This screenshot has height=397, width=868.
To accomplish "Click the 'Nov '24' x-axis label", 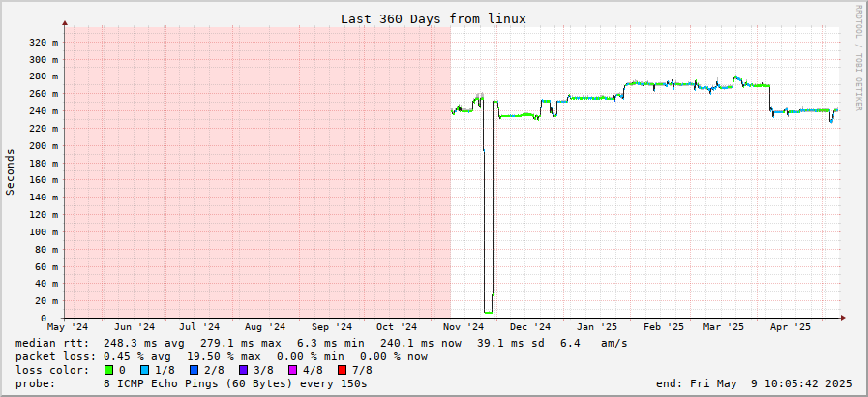I will pos(464,327).
